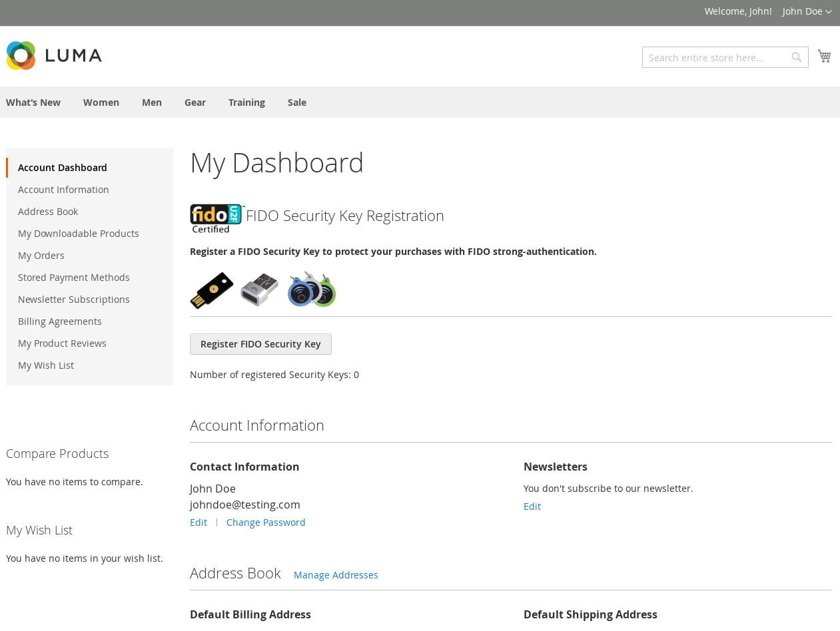Viewport: 840px width, 631px height.
Task: Open the Training menu
Action: (x=246, y=103)
